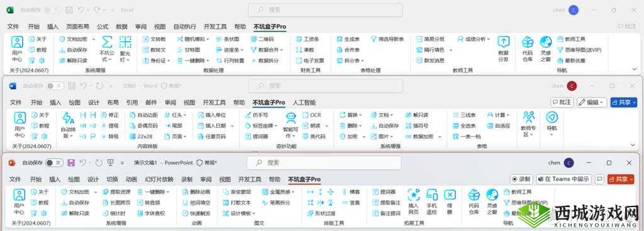Toggle AutoSave switch in Excel window

pyautogui.click(x=52, y=10)
